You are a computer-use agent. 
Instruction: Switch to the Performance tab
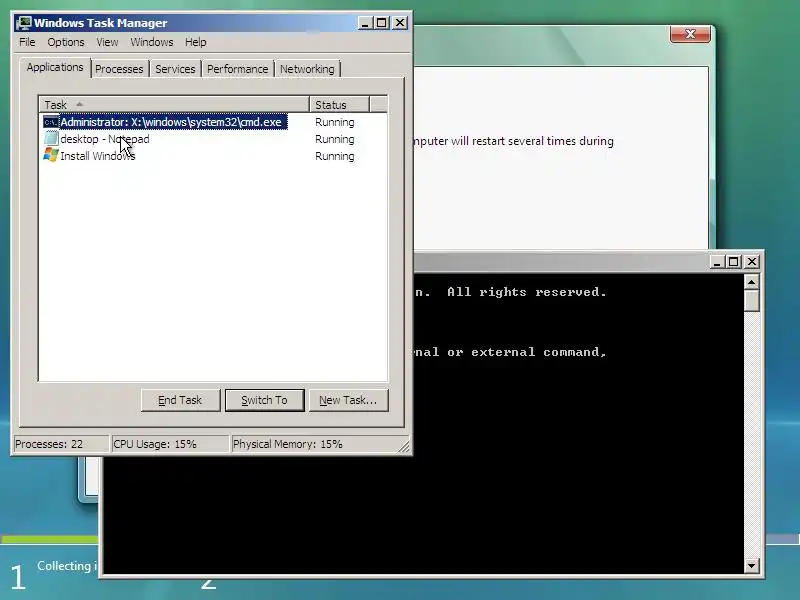click(237, 69)
